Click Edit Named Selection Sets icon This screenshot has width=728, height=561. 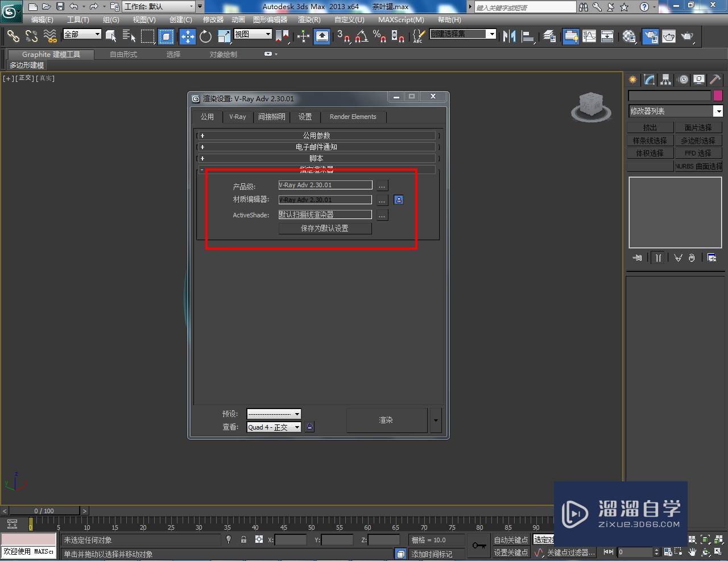click(418, 36)
